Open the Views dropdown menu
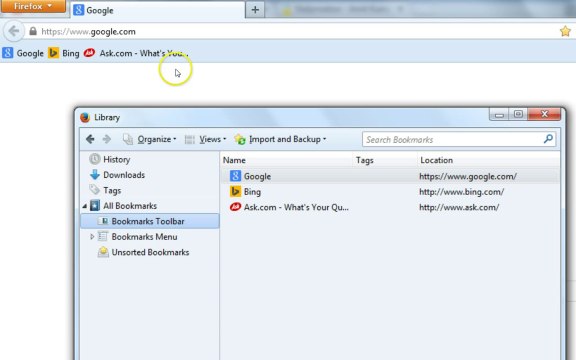 tap(205, 139)
